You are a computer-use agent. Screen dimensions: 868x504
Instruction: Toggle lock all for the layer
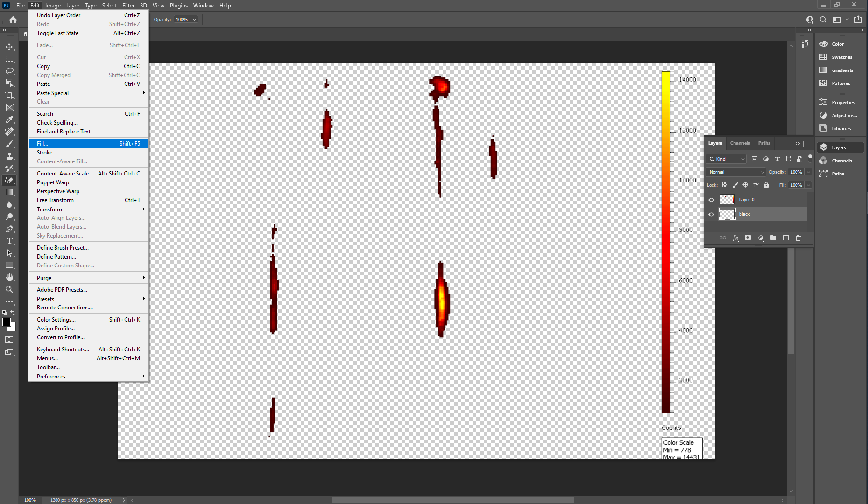(766, 185)
